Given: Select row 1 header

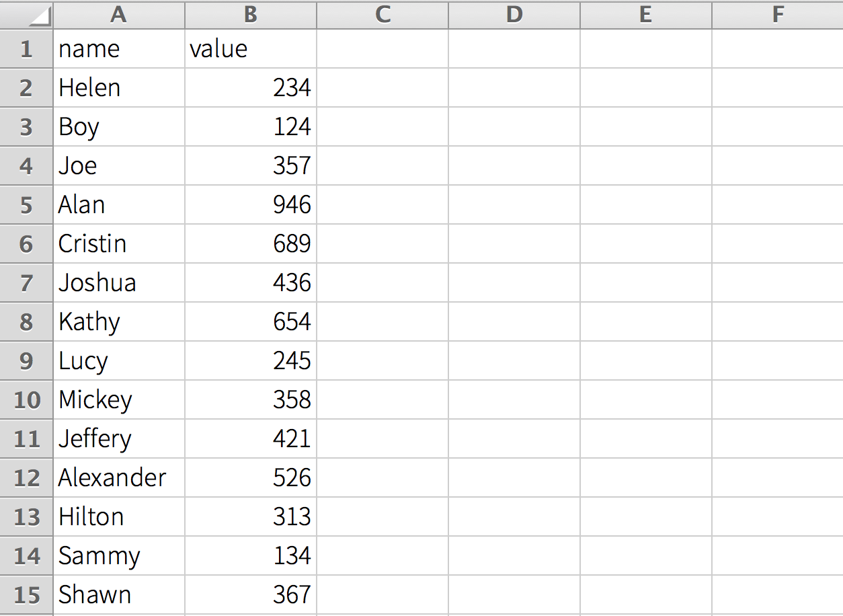Looking at the screenshot, I should pyautogui.click(x=27, y=48).
